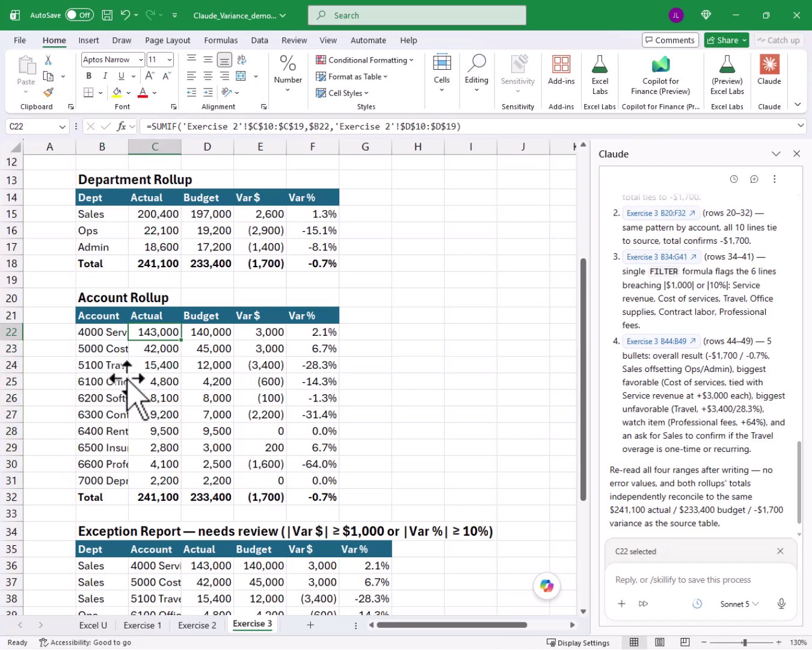
Task: Switch to Page Break Preview in status bar
Action: click(685, 642)
